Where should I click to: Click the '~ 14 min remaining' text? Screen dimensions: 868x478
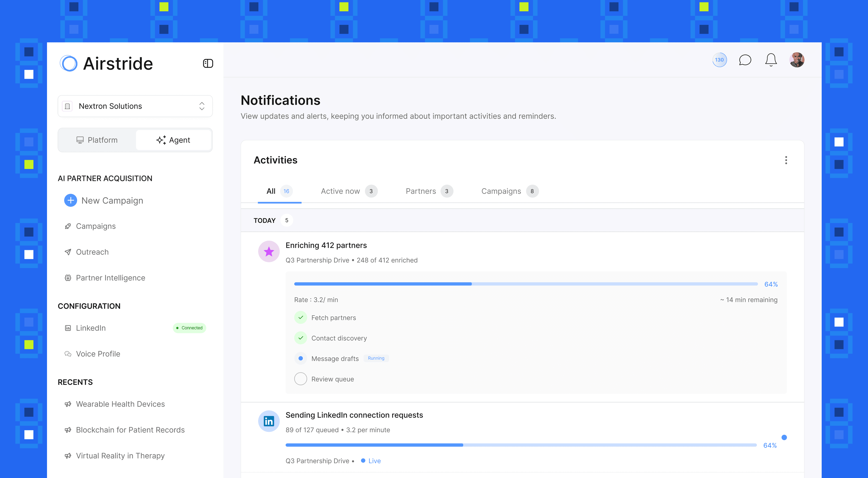point(749,300)
